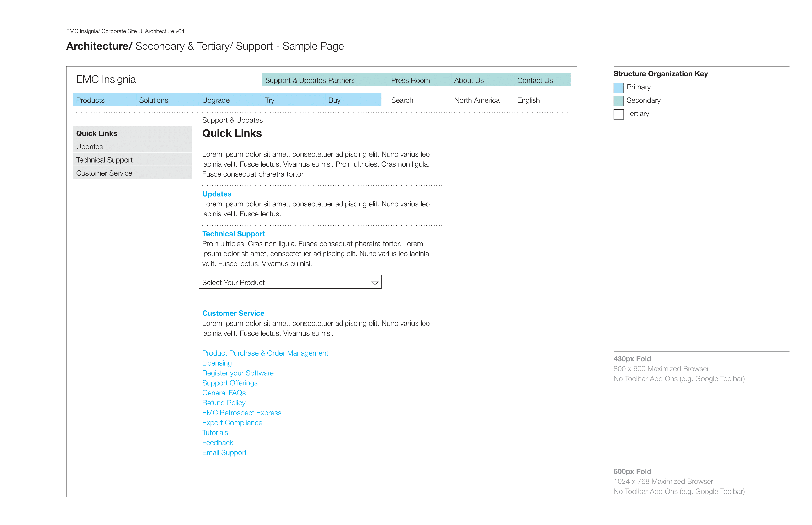
Task: Open the Press Room tab
Action: (x=419, y=80)
